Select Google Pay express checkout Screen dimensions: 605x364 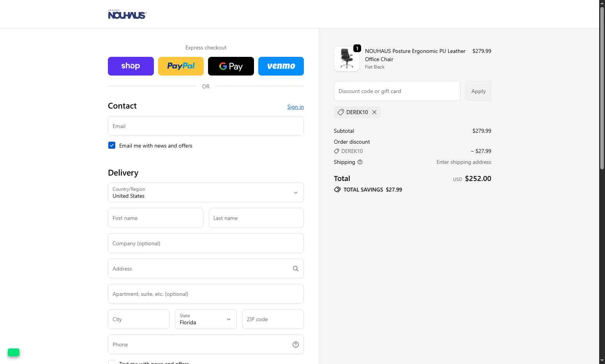[231, 66]
